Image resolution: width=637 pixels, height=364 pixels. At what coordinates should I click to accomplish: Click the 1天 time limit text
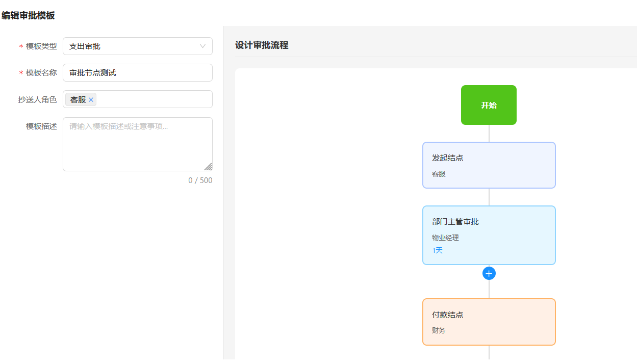438,250
